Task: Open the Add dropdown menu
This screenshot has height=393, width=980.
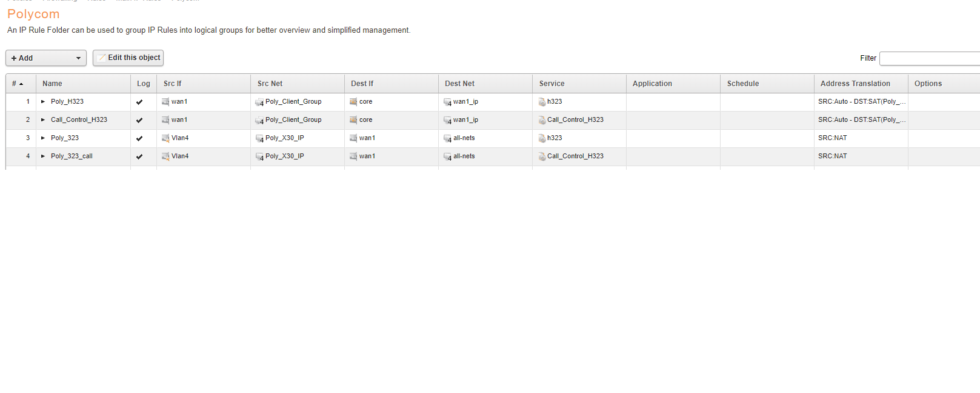Action: (x=46, y=58)
